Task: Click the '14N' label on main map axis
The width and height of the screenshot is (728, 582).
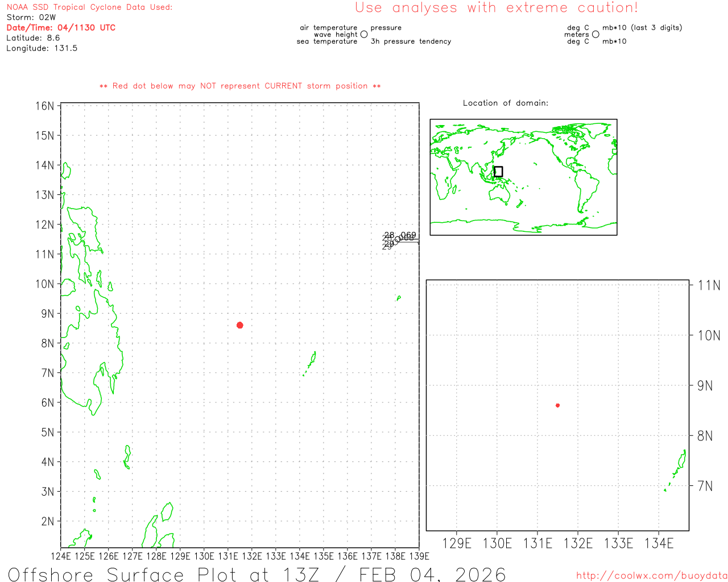Action: [45, 165]
